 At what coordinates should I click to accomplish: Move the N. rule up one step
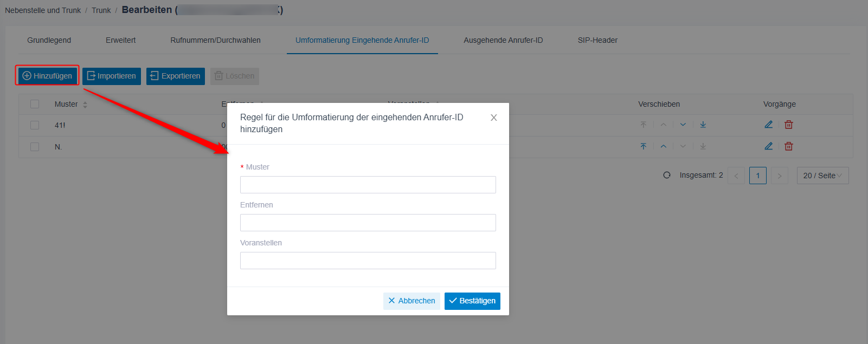[x=664, y=146]
